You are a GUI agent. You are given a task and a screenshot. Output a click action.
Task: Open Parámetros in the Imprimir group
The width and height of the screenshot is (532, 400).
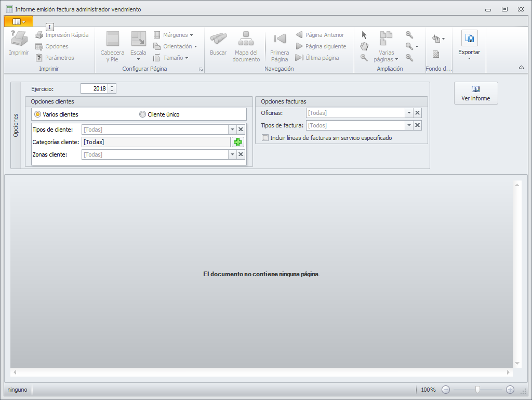click(55, 58)
